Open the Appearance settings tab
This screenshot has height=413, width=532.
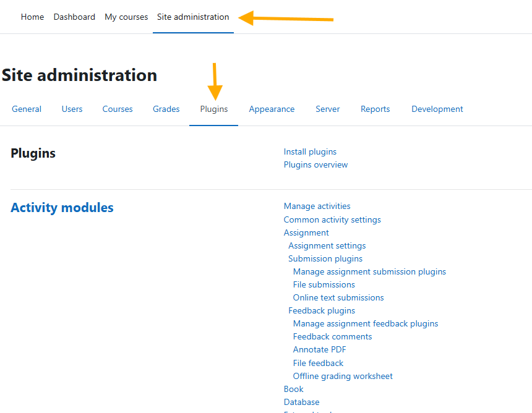pos(272,109)
